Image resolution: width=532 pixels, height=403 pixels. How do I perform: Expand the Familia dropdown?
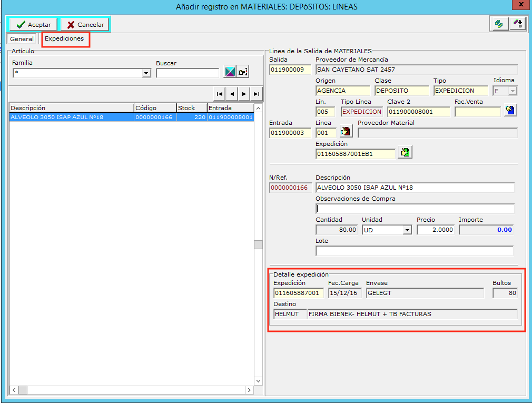point(146,73)
